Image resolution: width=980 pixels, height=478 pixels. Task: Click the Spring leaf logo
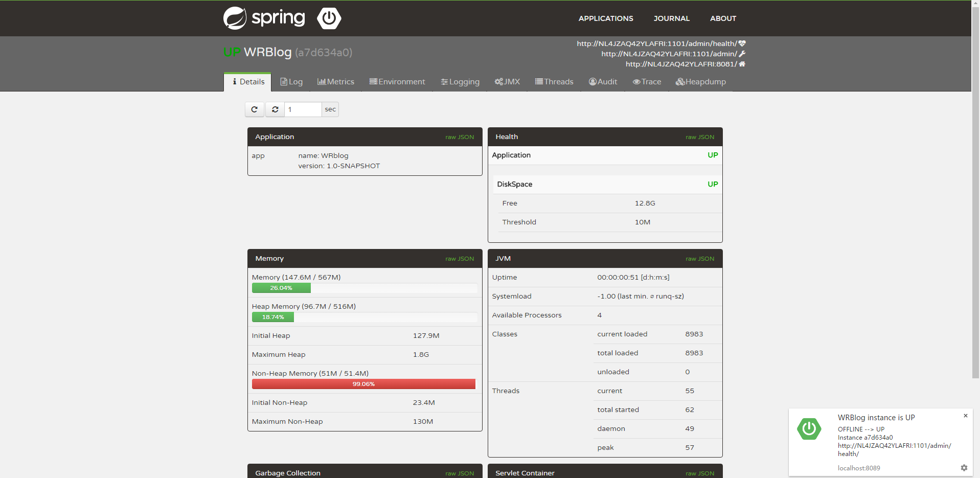[235, 18]
